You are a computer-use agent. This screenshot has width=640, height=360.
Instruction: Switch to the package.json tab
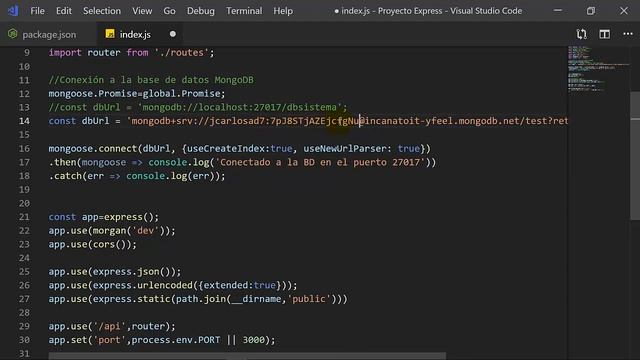point(48,34)
